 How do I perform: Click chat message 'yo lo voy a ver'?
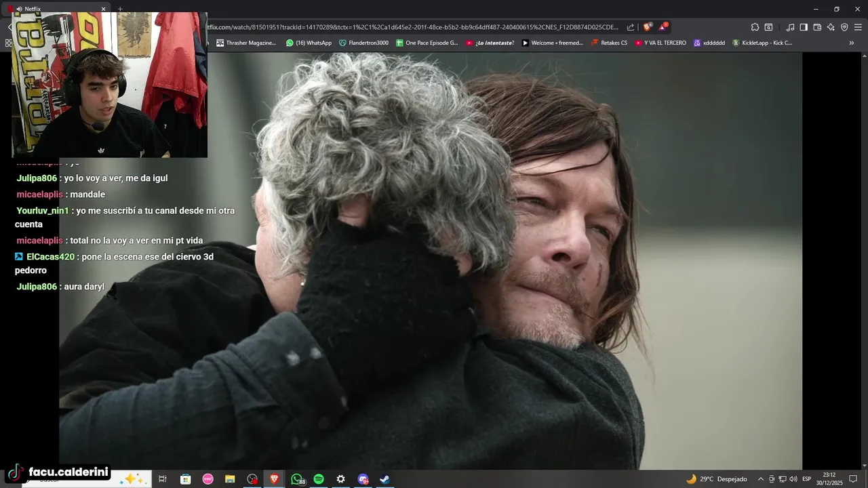point(92,178)
